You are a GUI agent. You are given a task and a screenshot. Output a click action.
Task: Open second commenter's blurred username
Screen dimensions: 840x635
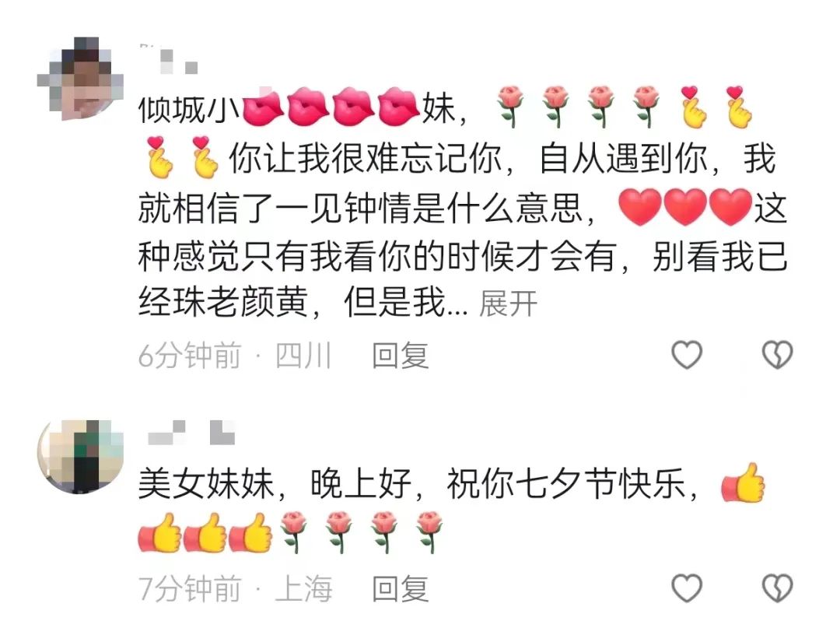pyautogui.click(x=191, y=433)
